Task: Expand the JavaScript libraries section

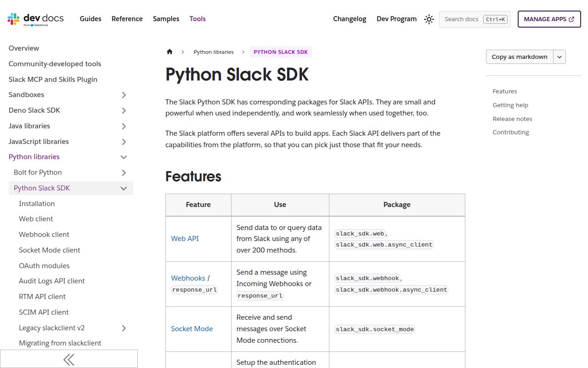Action: [x=124, y=142]
